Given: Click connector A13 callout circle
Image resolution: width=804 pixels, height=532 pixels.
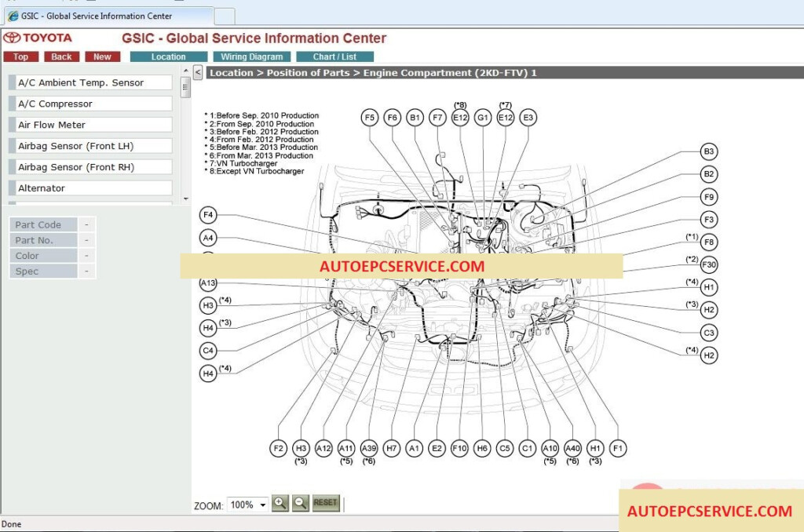Looking at the screenshot, I should point(208,283).
